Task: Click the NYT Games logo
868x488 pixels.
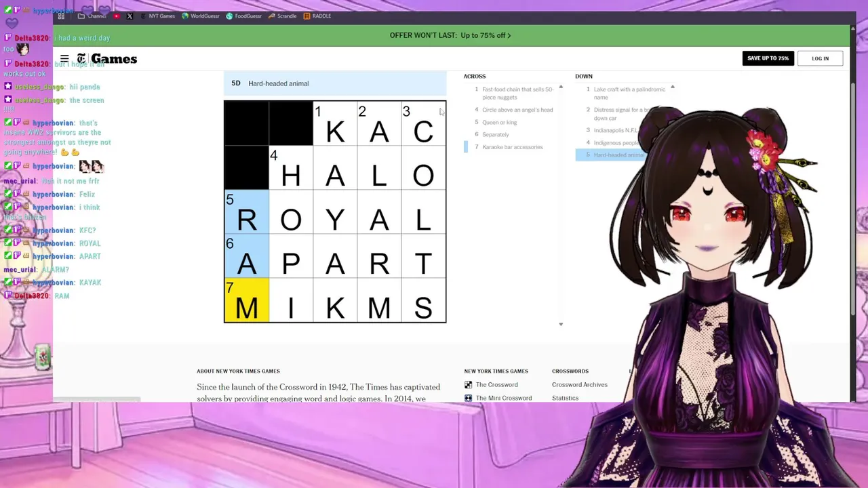Action: coord(106,59)
